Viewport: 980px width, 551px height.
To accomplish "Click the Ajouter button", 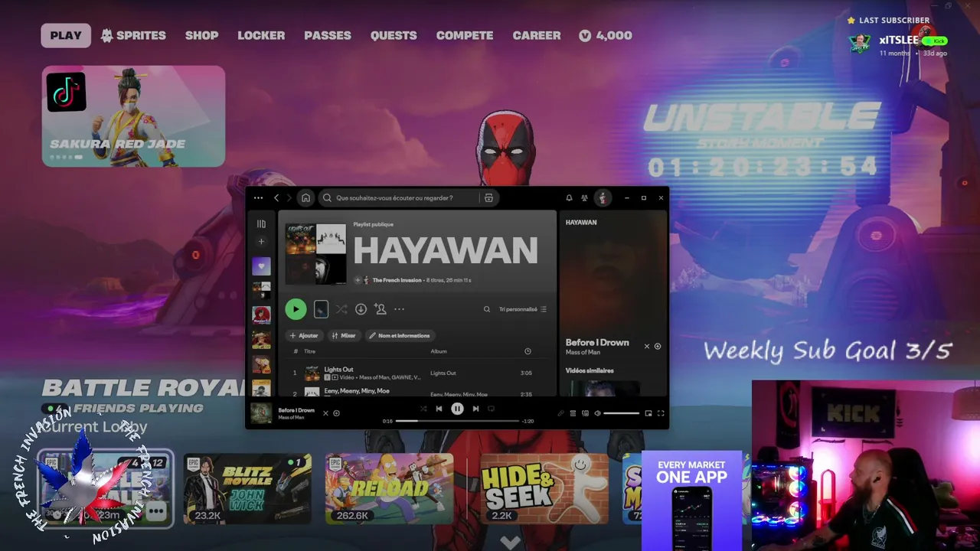I will click(304, 335).
